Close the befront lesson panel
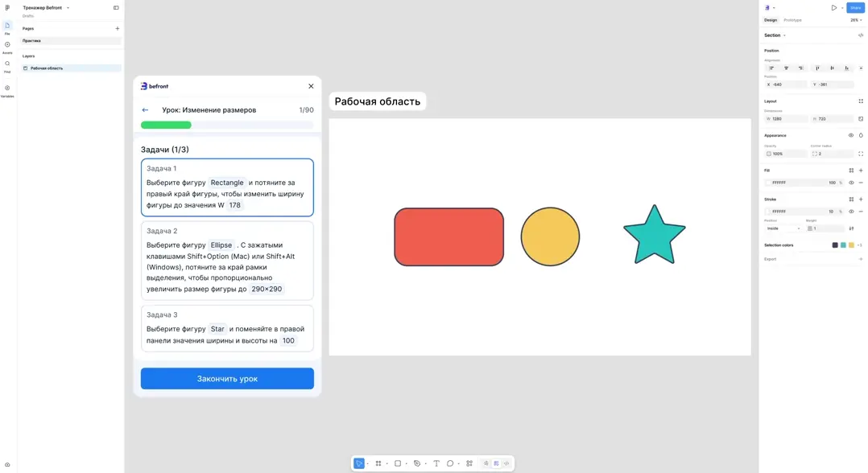This screenshot has width=868, height=473. coord(311,86)
